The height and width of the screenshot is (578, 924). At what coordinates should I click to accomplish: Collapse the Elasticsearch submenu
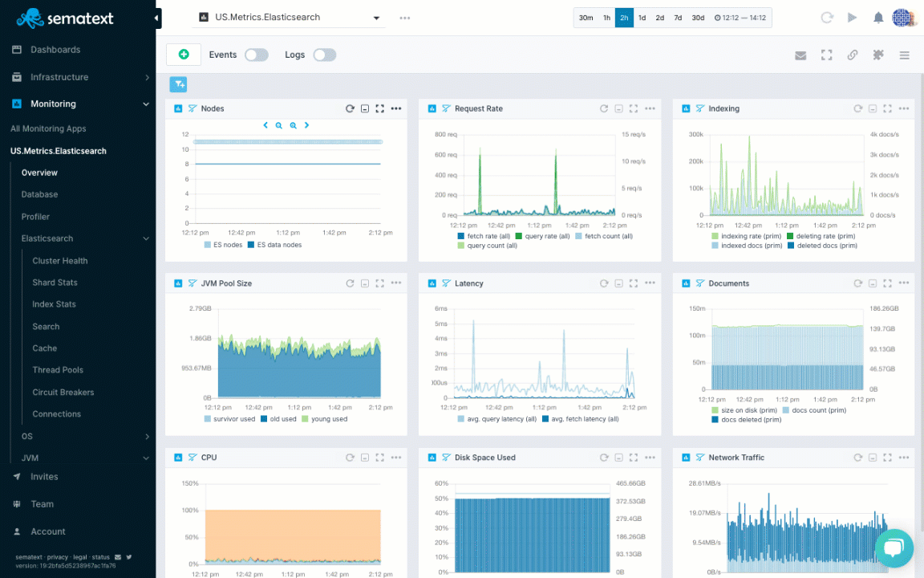pos(145,239)
